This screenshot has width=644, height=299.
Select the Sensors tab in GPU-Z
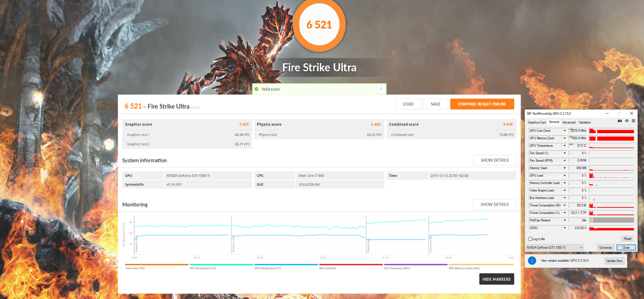(554, 122)
